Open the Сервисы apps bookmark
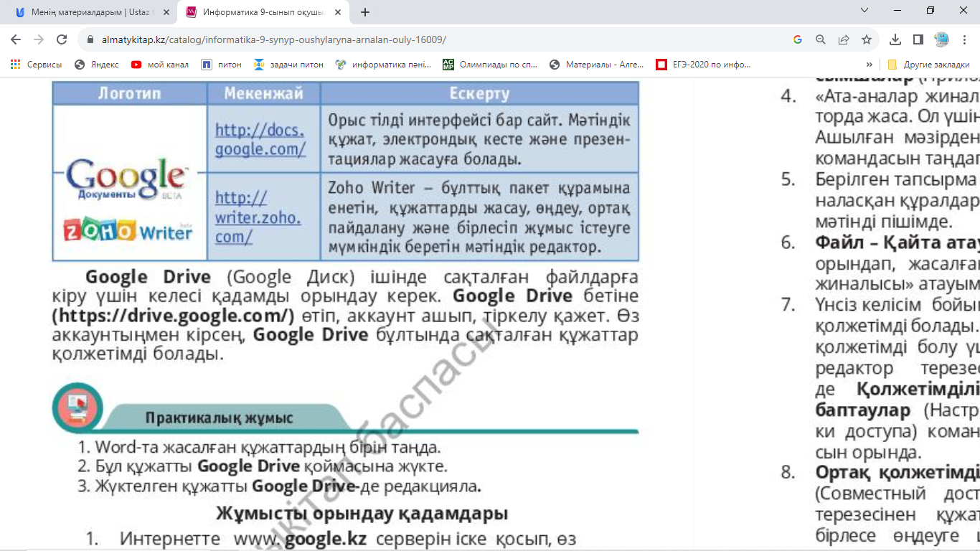The image size is (980, 551). point(37,65)
